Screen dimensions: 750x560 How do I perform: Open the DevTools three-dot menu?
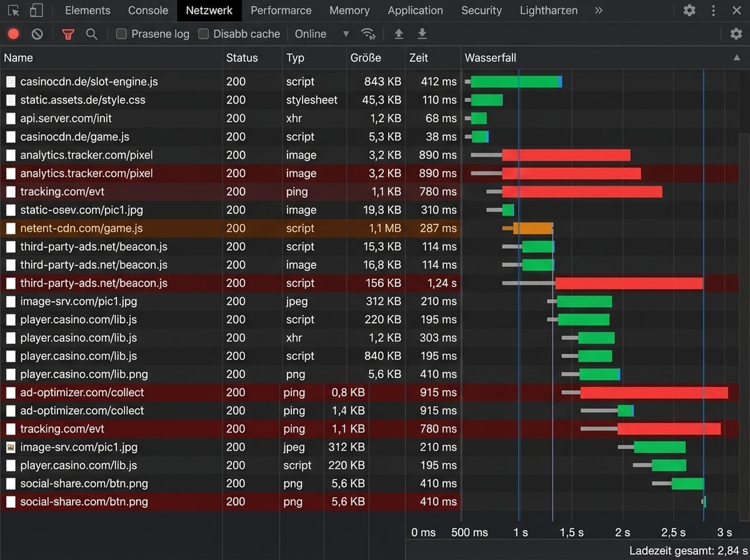tap(713, 10)
